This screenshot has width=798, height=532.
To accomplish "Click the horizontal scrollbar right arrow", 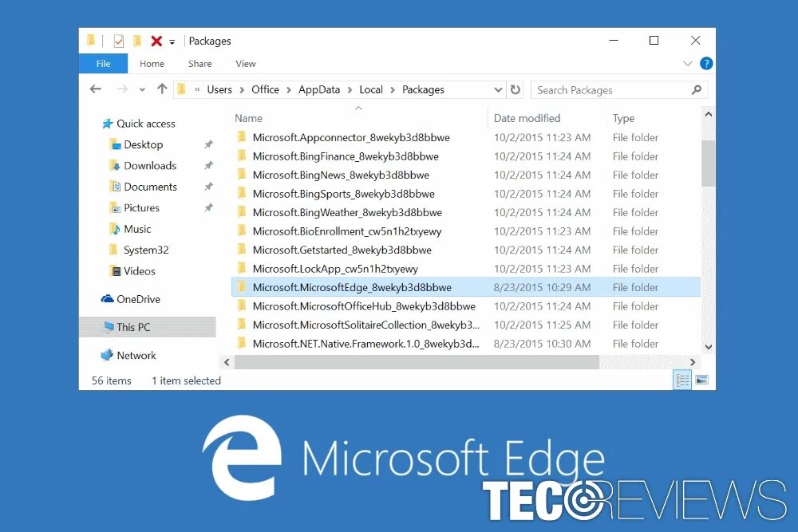I will (692, 362).
